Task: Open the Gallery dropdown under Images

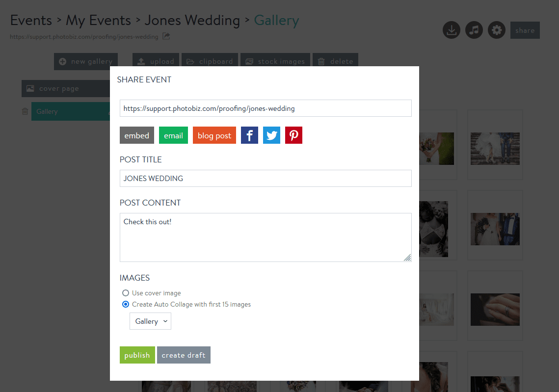Action: pyautogui.click(x=150, y=321)
